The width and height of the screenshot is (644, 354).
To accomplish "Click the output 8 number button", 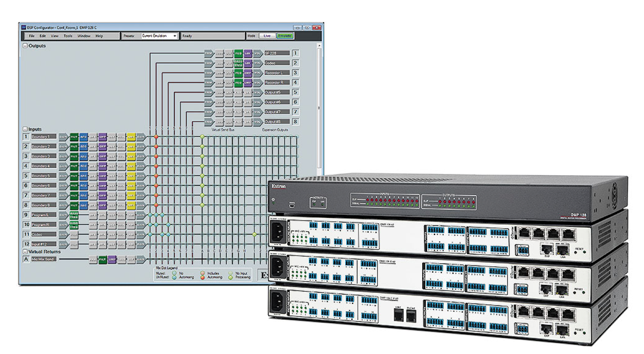I will click(x=296, y=121).
